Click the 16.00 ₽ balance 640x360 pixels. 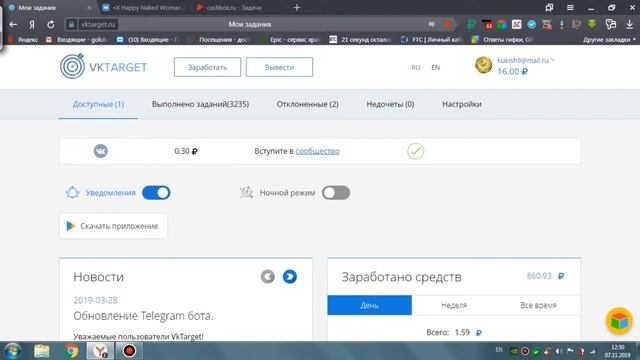click(513, 71)
